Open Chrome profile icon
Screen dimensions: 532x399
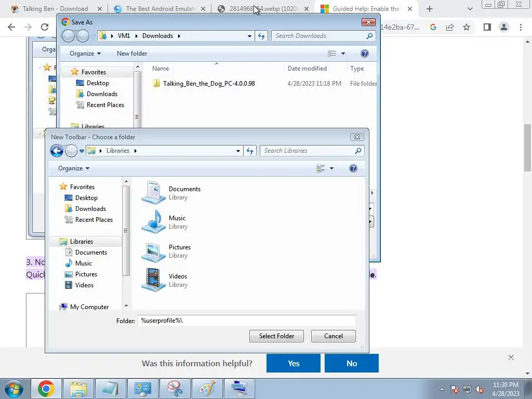(x=504, y=27)
